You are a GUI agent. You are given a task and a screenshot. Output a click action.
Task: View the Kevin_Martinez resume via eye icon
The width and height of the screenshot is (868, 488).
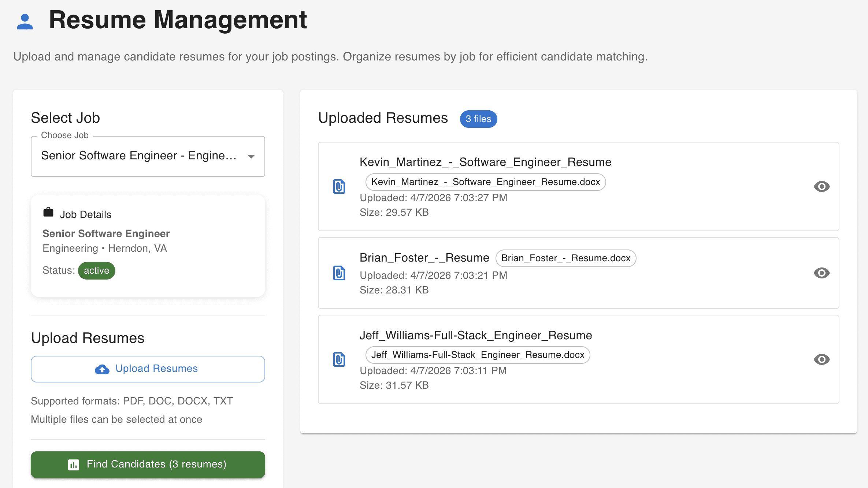point(822,186)
